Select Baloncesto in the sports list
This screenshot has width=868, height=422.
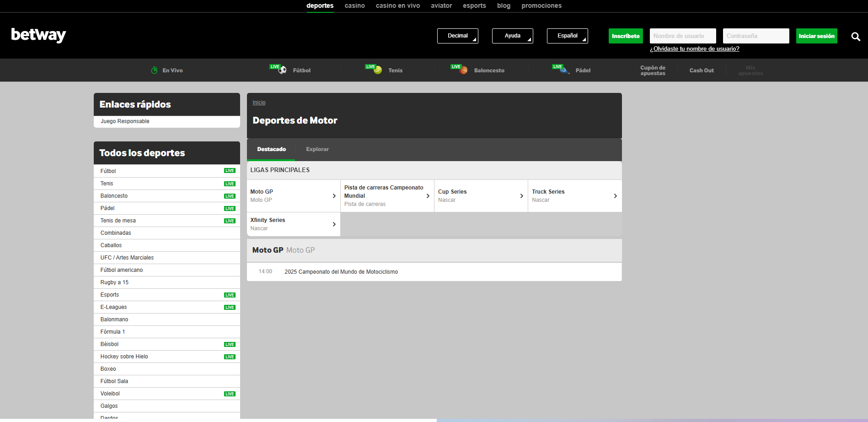tap(167, 196)
